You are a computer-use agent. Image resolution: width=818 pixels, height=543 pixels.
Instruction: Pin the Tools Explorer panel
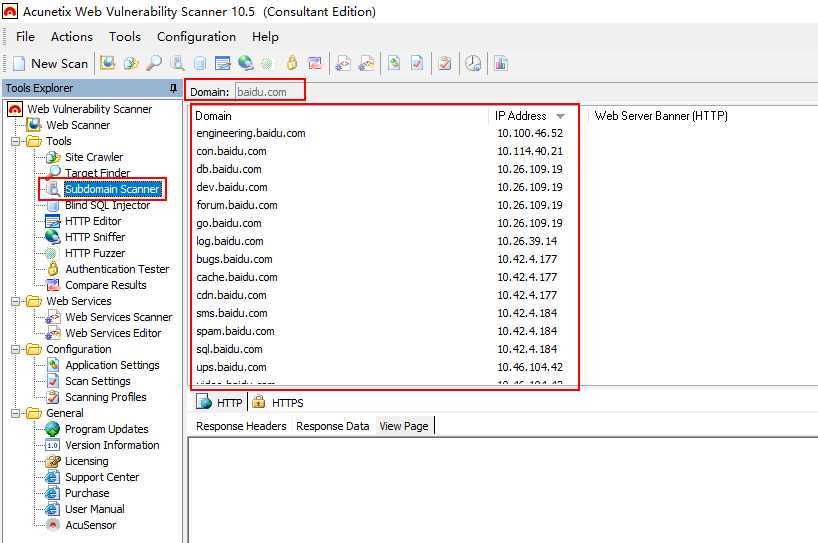pyautogui.click(x=173, y=88)
